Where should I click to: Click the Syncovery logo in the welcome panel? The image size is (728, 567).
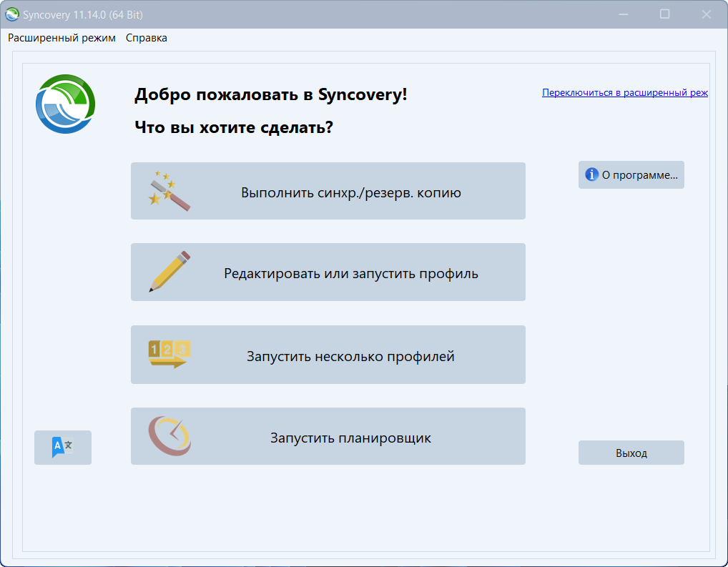(x=66, y=104)
